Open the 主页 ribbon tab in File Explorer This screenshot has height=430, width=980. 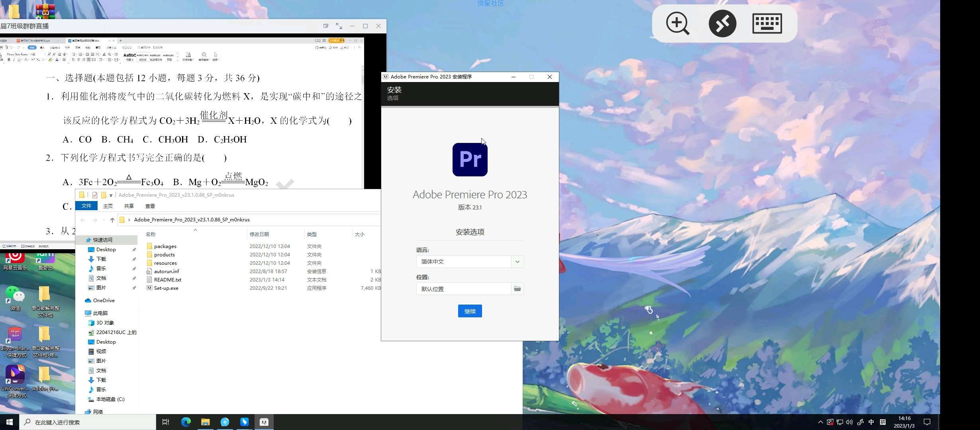tap(108, 206)
